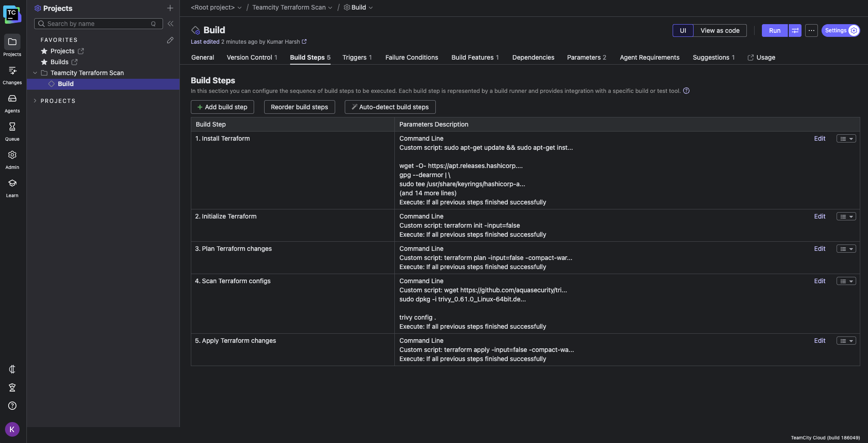Screen dimensions: 868x443
Task: Open the actions dropdown for Apply Terraform changes step
Action: pos(846,341)
